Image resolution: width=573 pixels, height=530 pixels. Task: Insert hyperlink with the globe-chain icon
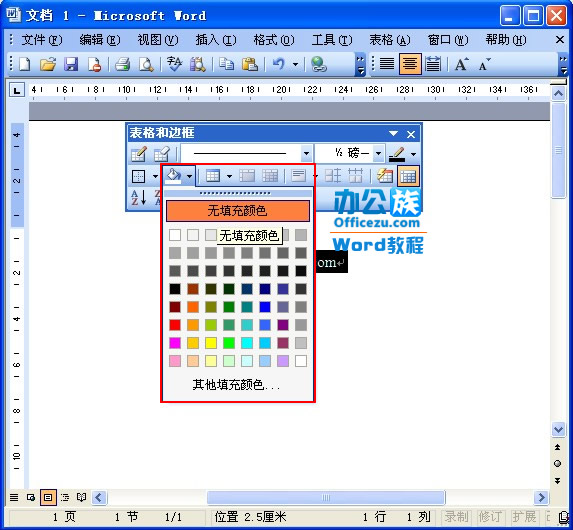[x=319, y=64]
